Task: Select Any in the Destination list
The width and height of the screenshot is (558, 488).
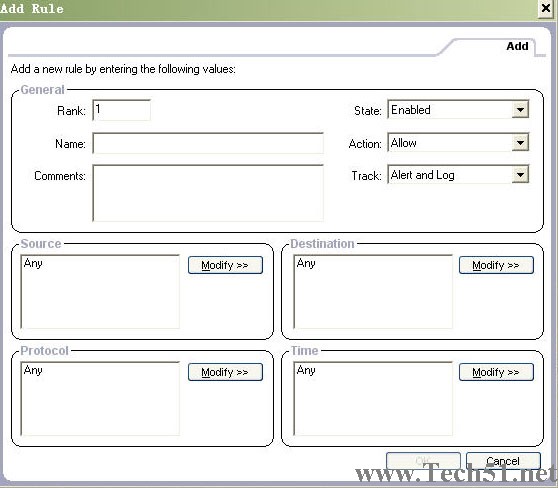Action: [306, 263]
